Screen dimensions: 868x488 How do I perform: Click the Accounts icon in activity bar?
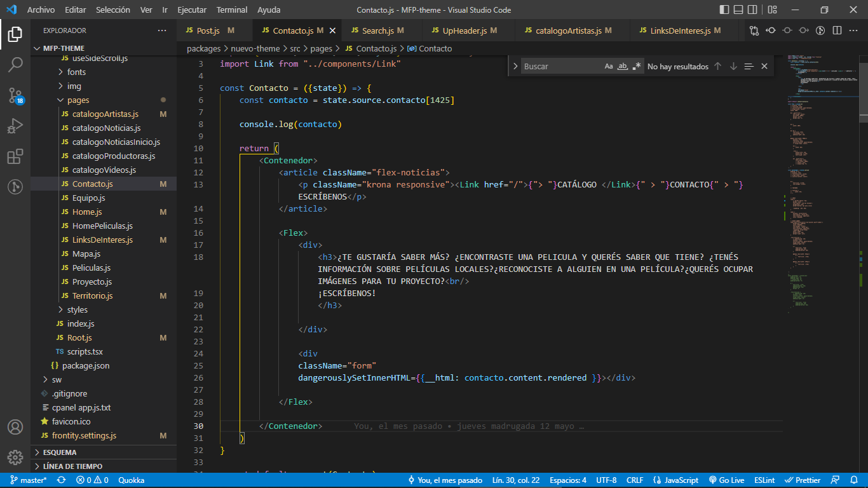point(15,427)
